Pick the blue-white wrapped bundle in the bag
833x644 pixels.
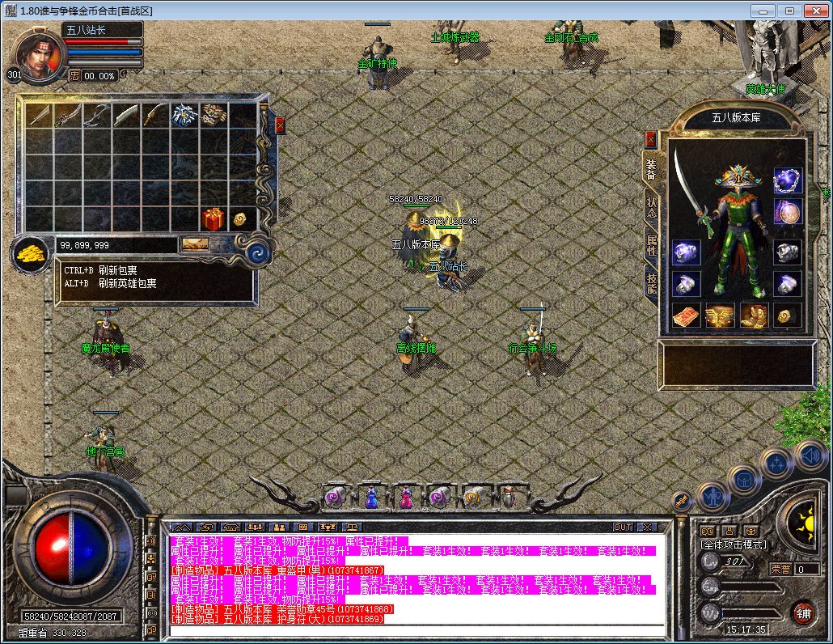click(184, 115)
